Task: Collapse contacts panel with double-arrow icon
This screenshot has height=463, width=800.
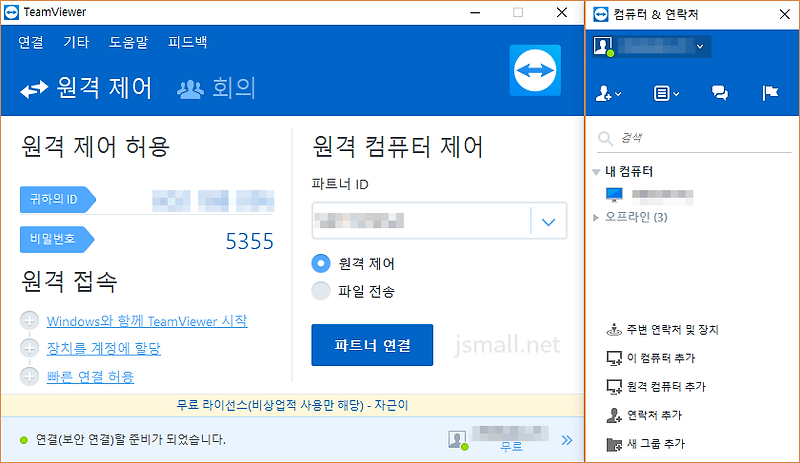Action: coord(567,440)
